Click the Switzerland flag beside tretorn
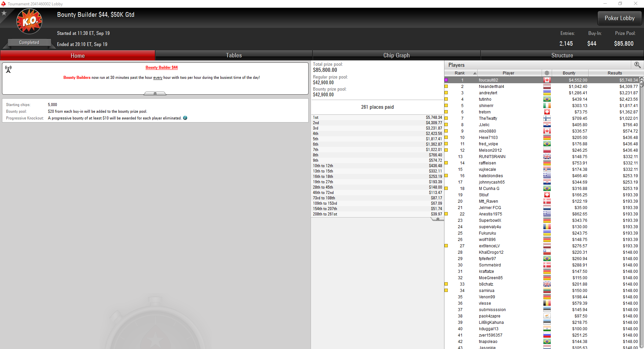Image resolution: width=644 pixels, height=349 pixels. click(x=547, y=112)
